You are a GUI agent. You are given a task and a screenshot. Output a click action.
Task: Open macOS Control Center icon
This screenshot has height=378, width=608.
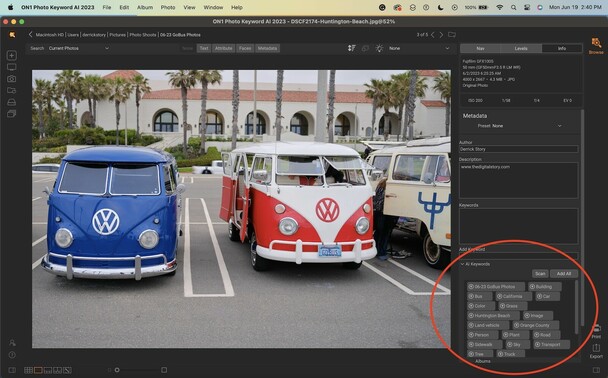tap(527, 7)
